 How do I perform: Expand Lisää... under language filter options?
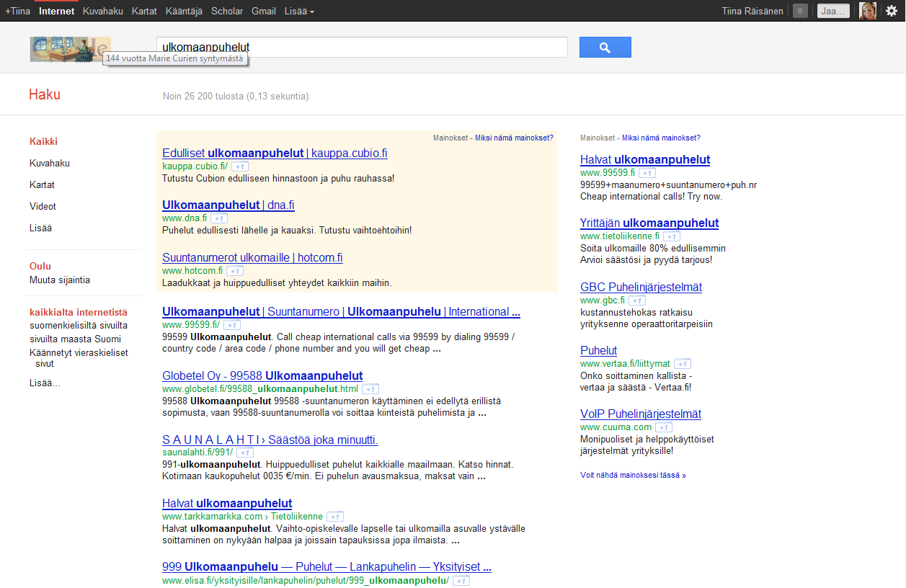point(45,383)
